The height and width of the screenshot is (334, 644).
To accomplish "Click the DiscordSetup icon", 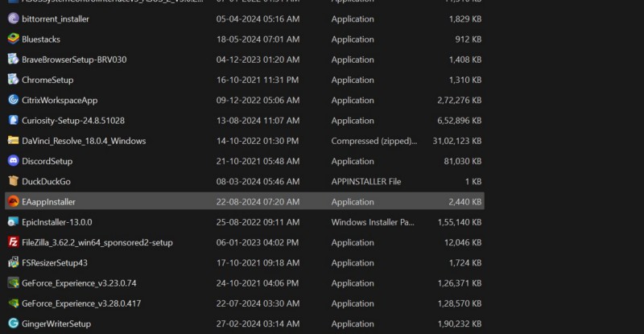I will point(13,161).
